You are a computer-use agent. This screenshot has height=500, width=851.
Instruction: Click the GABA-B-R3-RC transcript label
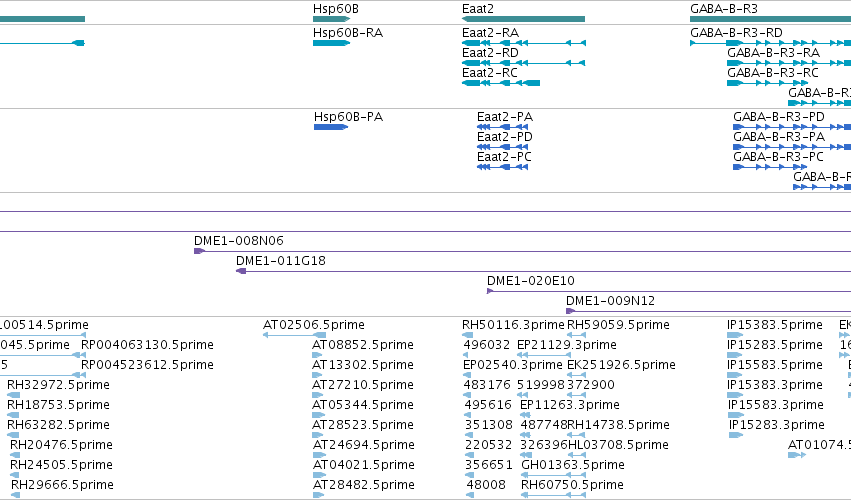773,73
